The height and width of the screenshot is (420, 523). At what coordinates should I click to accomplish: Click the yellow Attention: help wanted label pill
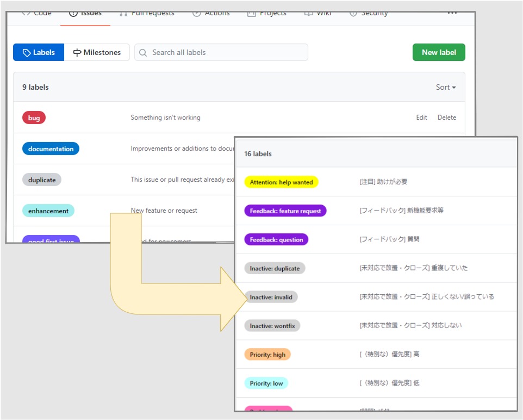click(x=281, y=182)
